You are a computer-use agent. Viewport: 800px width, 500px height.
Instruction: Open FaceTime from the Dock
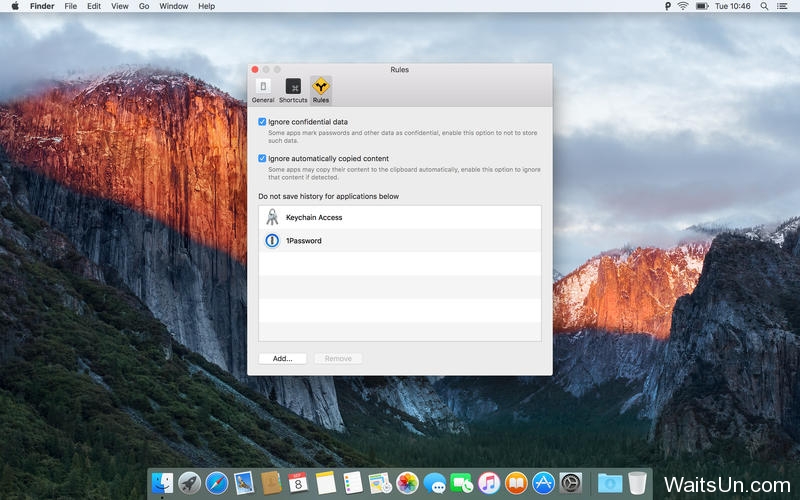[462, 483]
